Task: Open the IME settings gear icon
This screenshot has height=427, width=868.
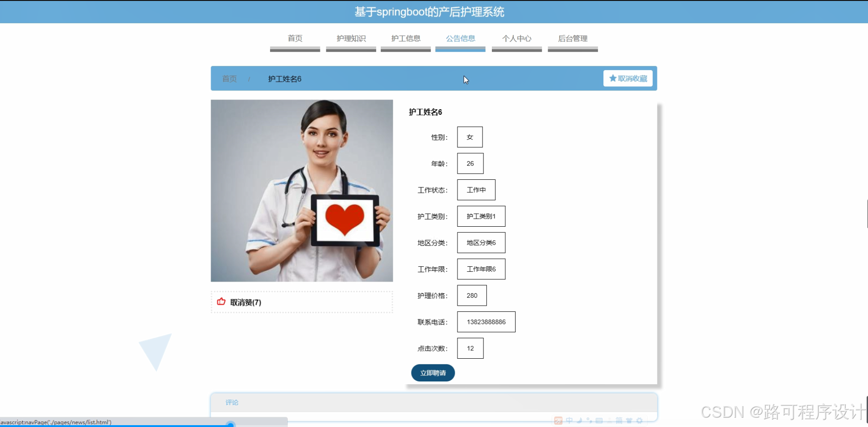Action: click(639, 420)
